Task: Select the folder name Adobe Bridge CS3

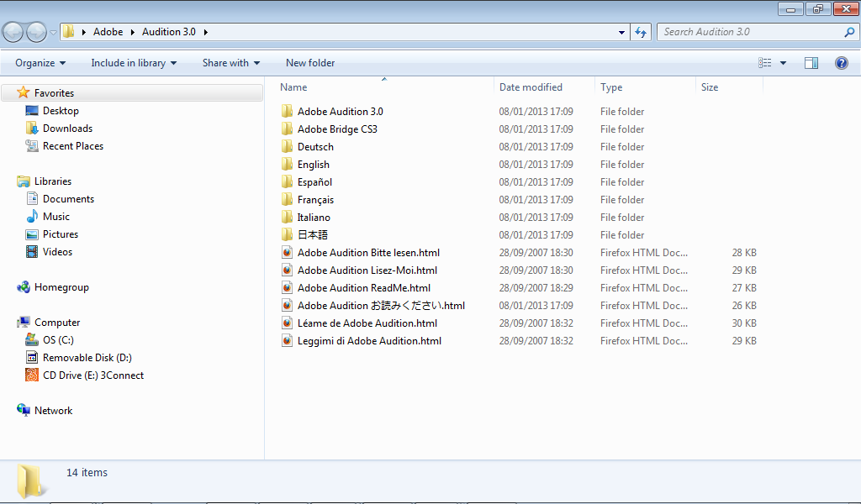Action: [x=337, y=129]
